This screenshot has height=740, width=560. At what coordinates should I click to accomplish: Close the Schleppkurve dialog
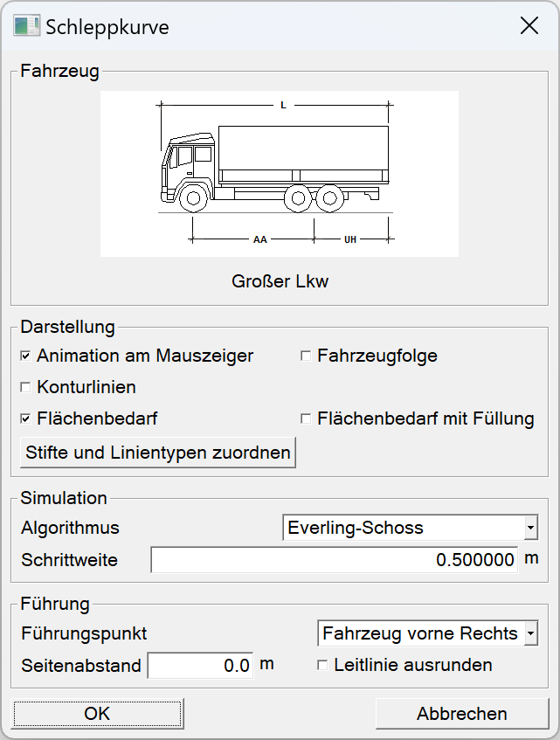(529, 26)
